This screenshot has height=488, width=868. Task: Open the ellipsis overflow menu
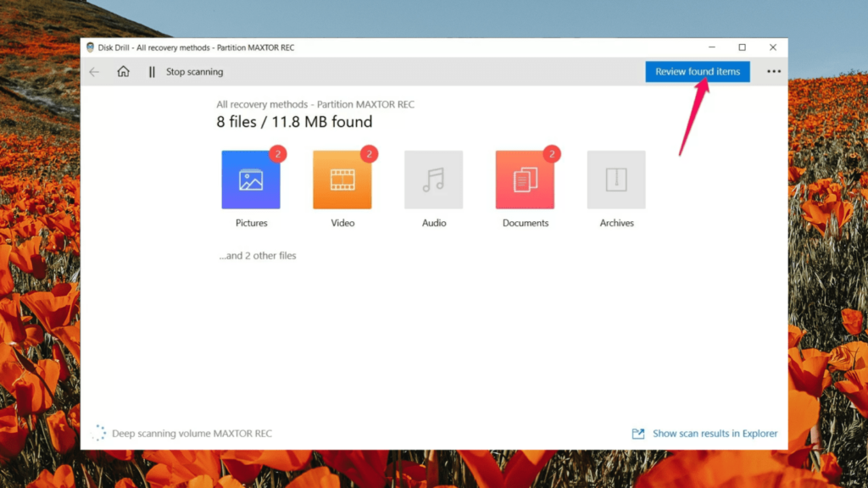tap(773, 71)
